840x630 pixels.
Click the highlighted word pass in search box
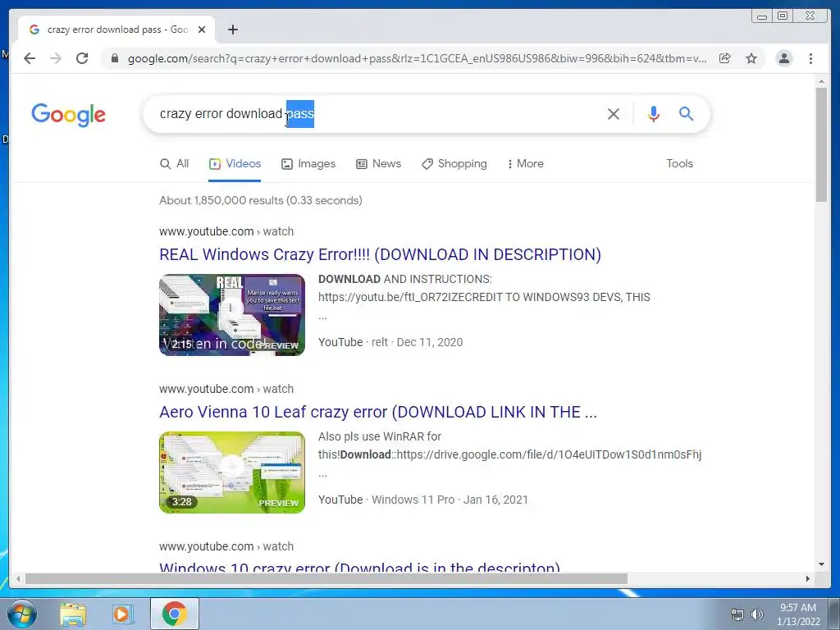pyautogui.click(x=300, y=113)
